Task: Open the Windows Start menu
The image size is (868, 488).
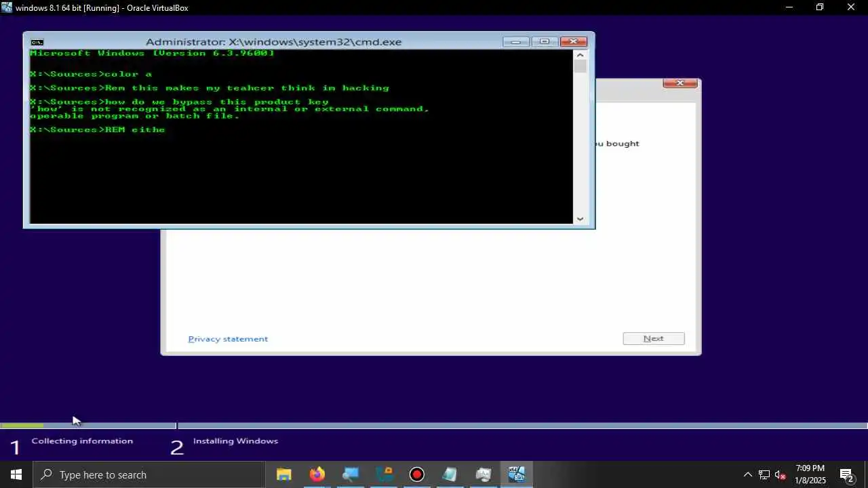Action: [x=16, y=474]
